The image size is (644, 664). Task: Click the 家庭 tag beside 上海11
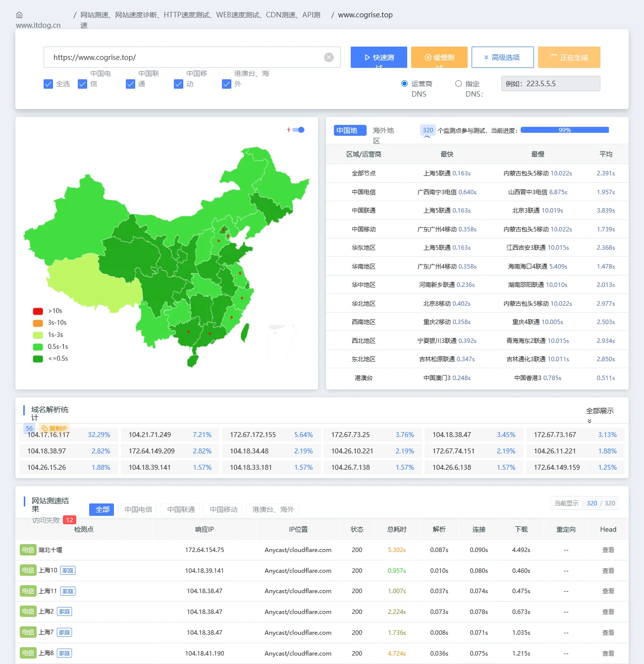(x=68, y=591)
